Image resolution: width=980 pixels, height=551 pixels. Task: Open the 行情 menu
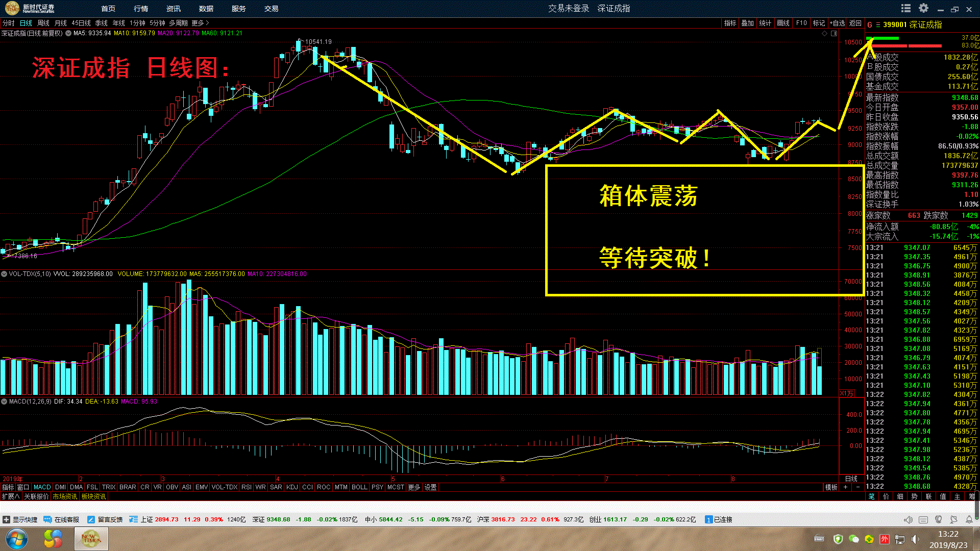coord(141,9)
